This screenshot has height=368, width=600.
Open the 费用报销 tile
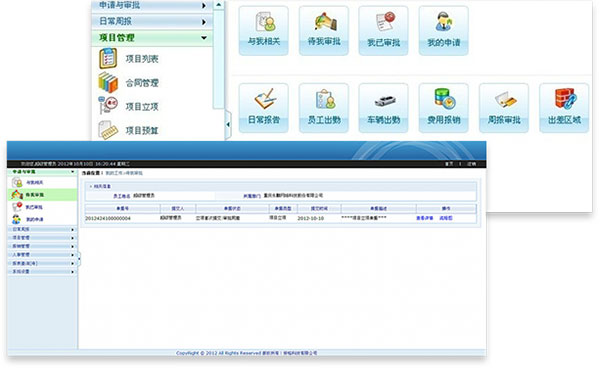point(443,108)
